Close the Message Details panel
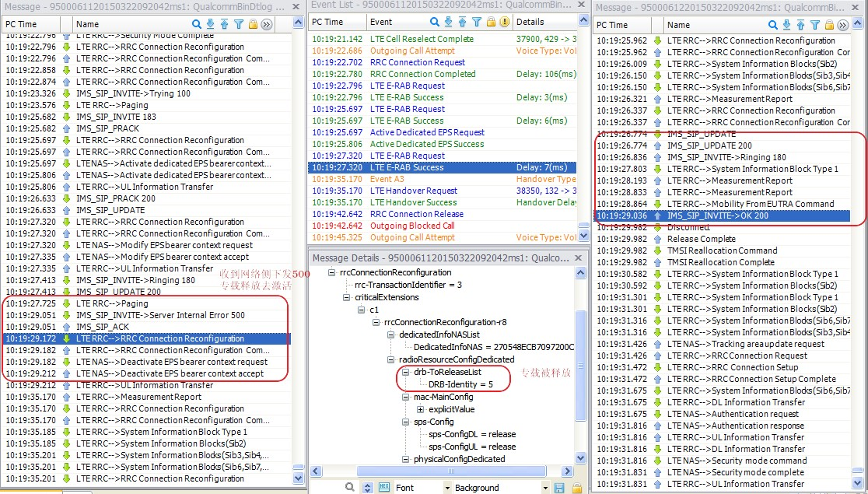Viewport: 868px width, 494px height. [579, 258]
